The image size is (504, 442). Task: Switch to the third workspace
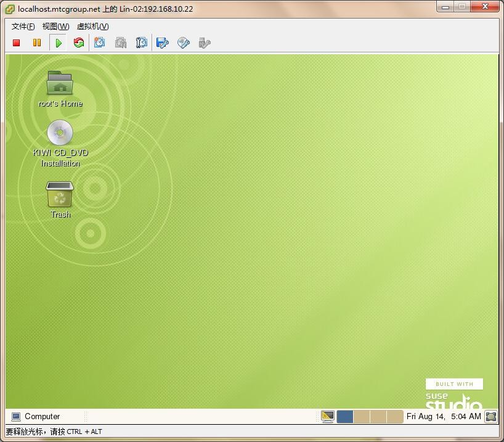point(378,417)
